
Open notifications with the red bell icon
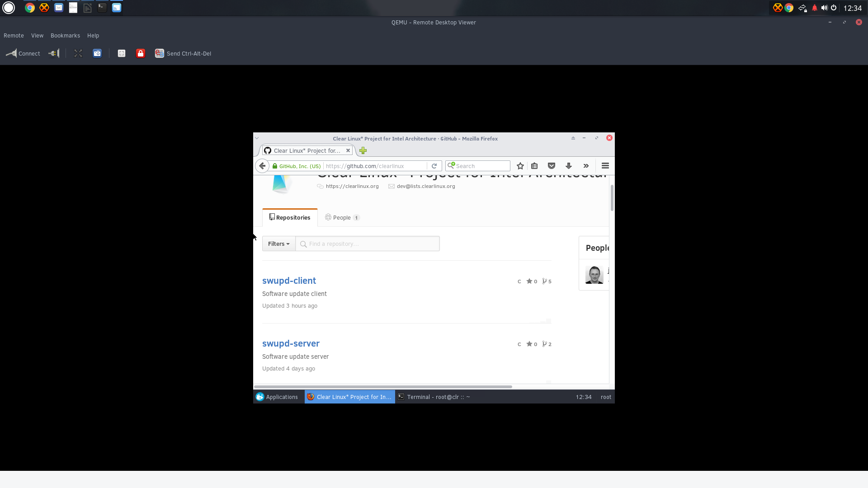pos(815,8)
